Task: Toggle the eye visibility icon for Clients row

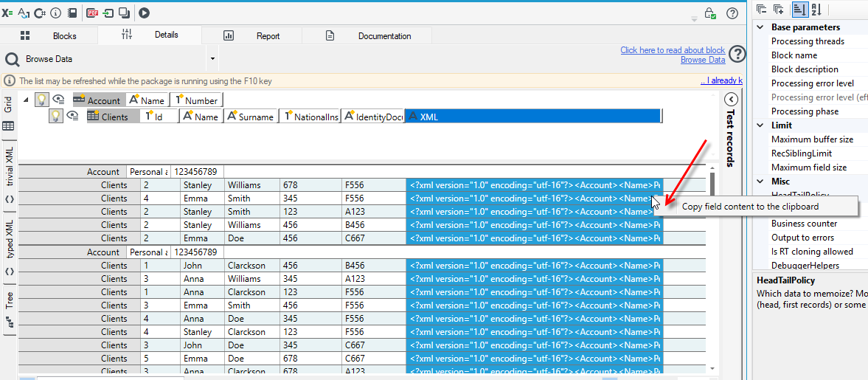Action: click(x=73, y=116)
